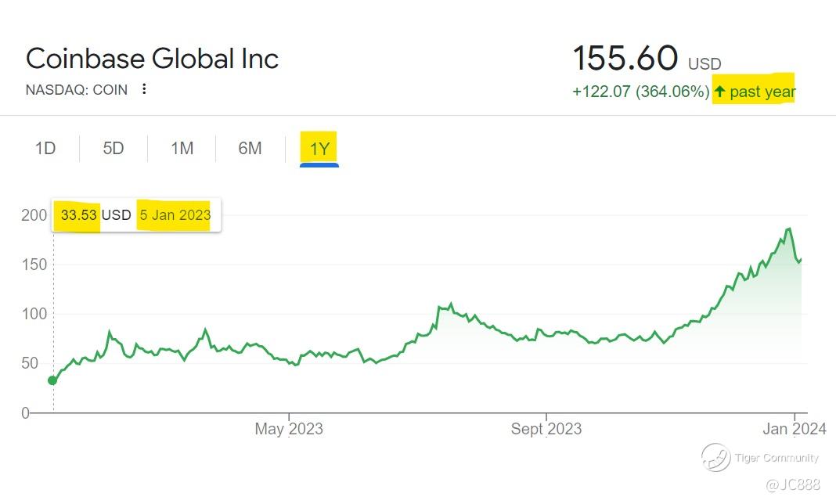Click the Sept 2023 axis label
This screenshot has width=836, height=504.
[546, 429]
